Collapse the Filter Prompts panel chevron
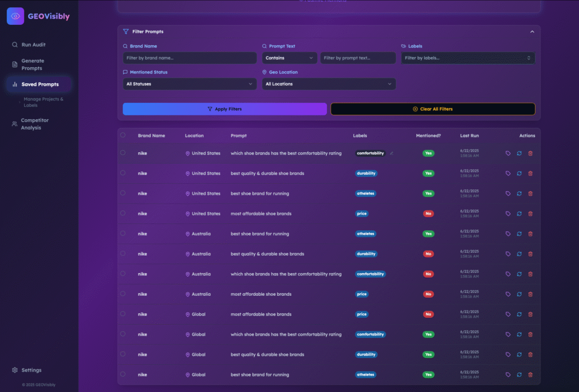The height and width of the screenshot is (392, 579). (532, 32)
